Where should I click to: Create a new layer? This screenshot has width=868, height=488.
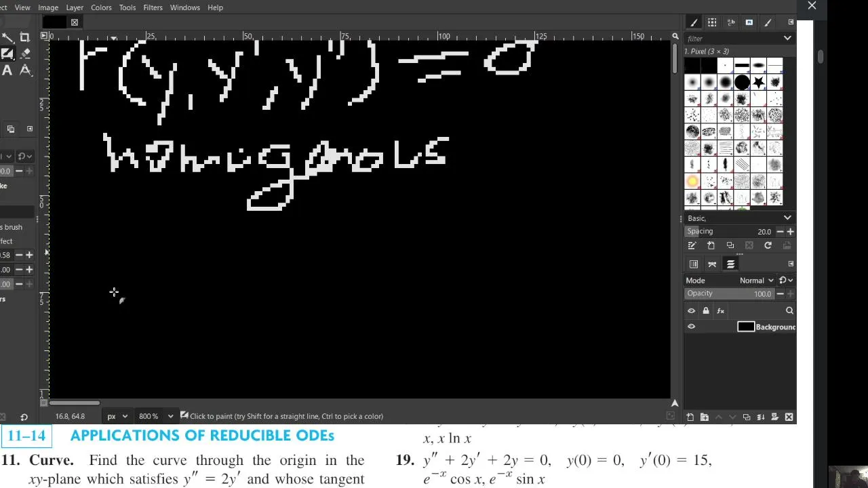point(690,417)
